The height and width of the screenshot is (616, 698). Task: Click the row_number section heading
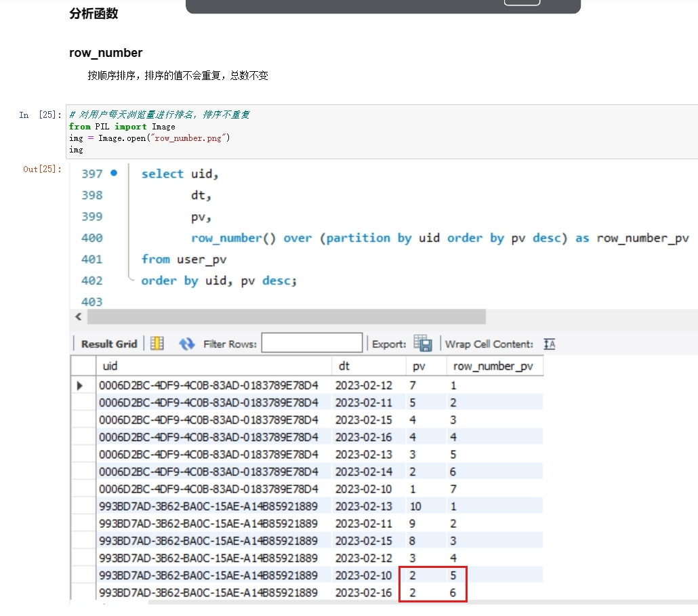click(106, 53)
